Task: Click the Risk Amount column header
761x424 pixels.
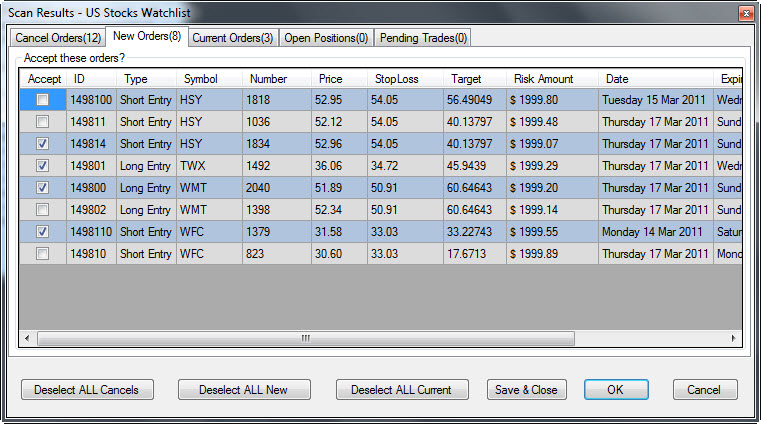Action: 552,79
